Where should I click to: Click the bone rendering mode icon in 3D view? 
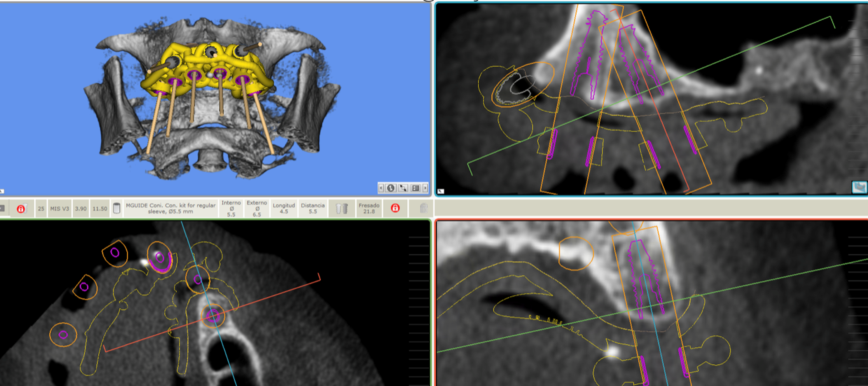pos(391,188)
